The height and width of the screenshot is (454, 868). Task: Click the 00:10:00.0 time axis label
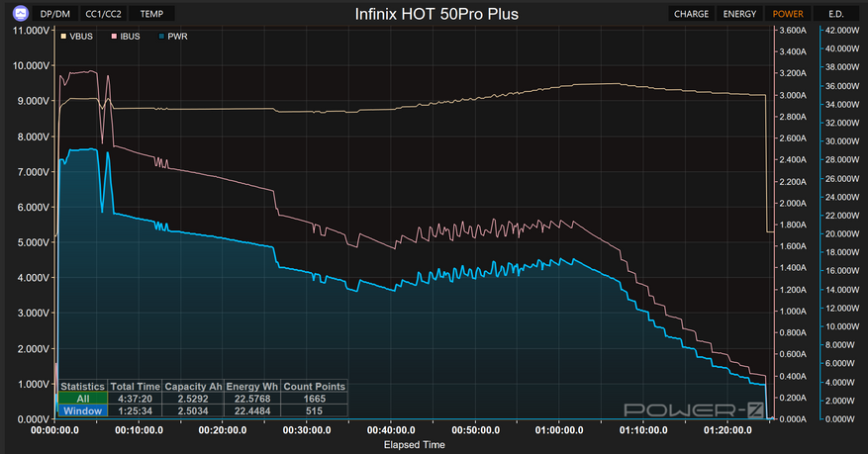click(x=139, y=430)
